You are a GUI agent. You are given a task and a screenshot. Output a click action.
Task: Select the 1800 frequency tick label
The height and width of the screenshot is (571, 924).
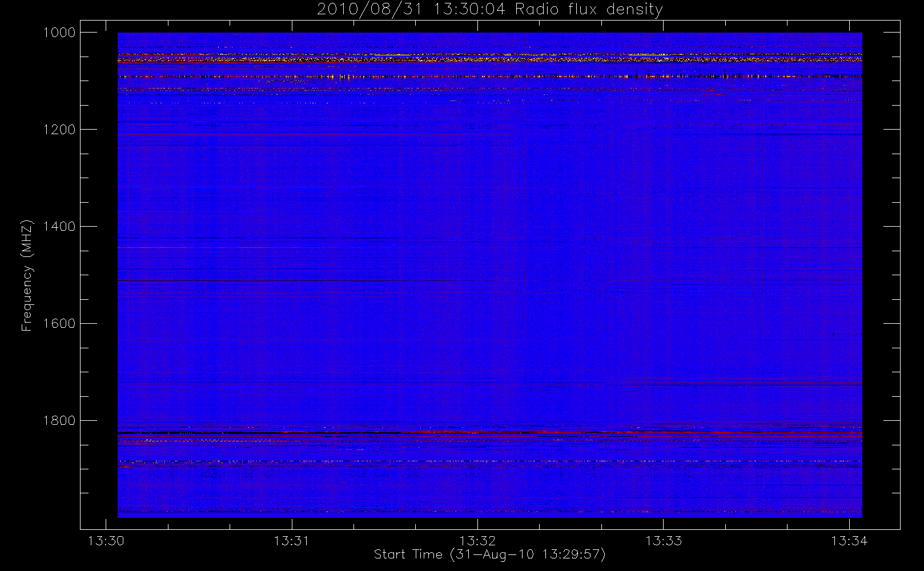pyautogui.click(x=59, y=421)
